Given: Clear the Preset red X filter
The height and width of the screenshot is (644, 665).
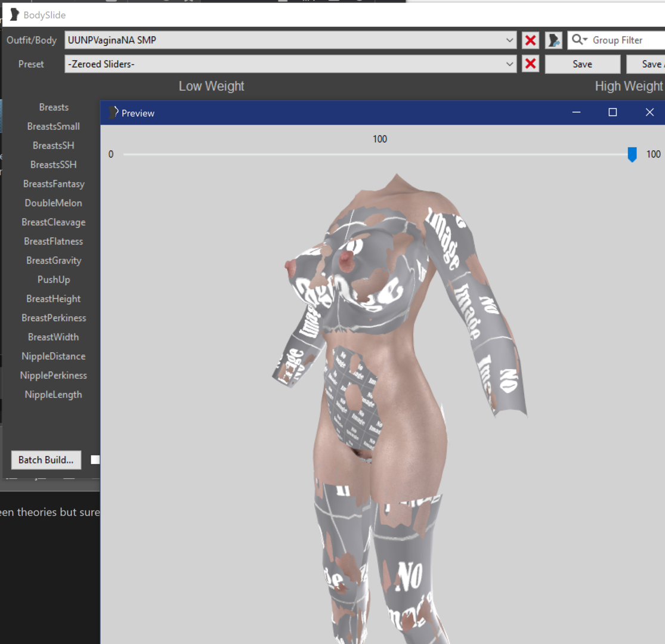Looking at the screenshot, I should [530, 64].
